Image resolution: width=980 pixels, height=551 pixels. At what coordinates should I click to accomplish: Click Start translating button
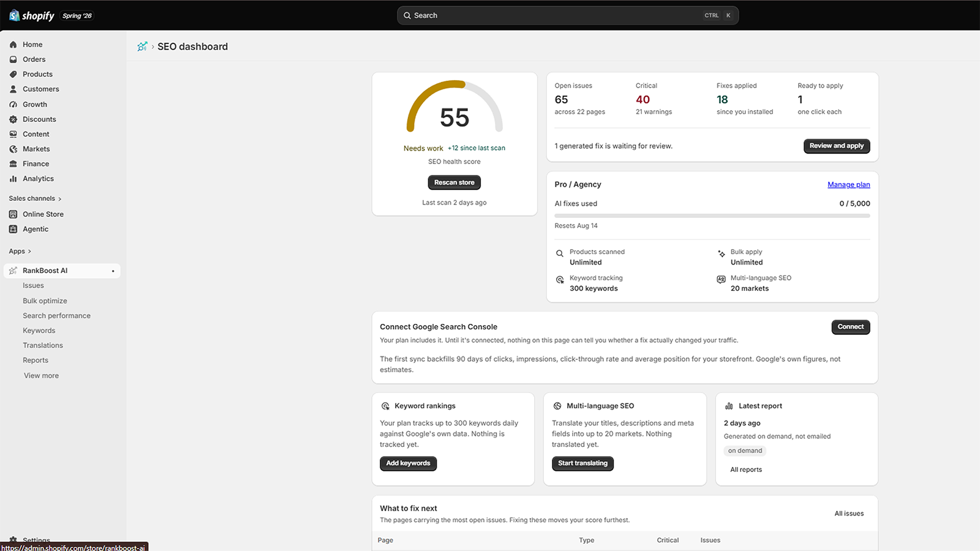pyautogui.click(x=582, y=463)
